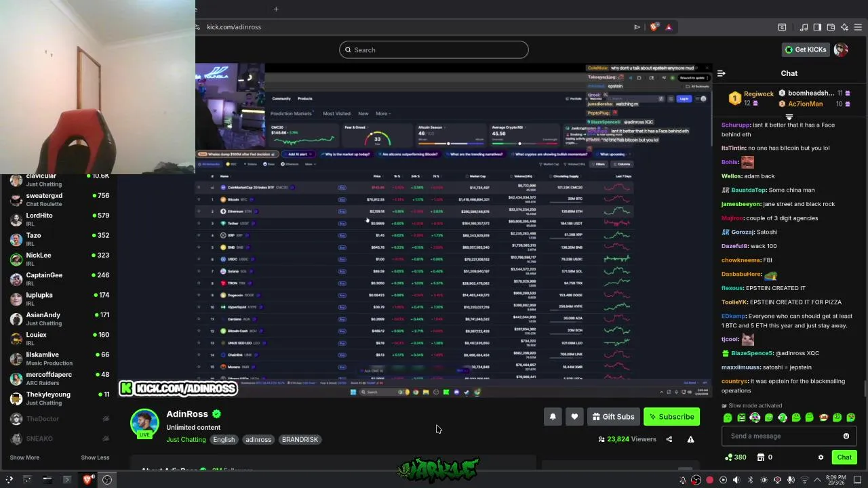This screenshot has height=488, width=868.
Task: Click the Brave Rewards triangle icon
Action: 669,27
